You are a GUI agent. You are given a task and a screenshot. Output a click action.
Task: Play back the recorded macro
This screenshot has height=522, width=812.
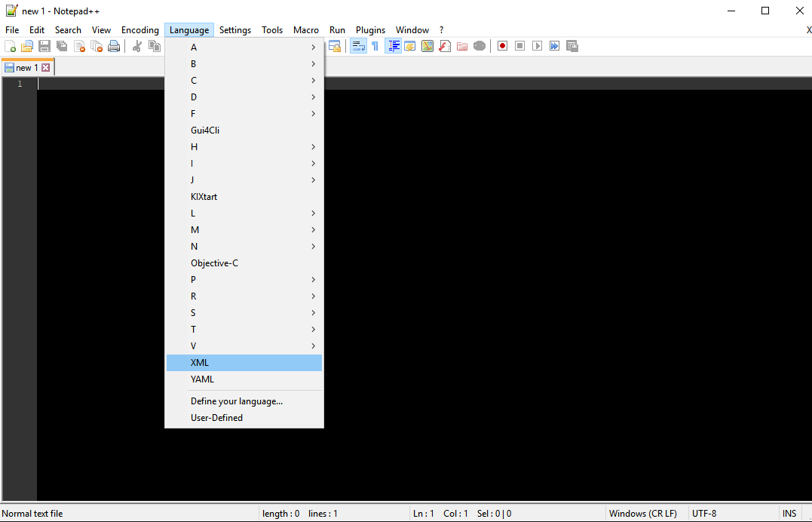click(x=537, y=46)
